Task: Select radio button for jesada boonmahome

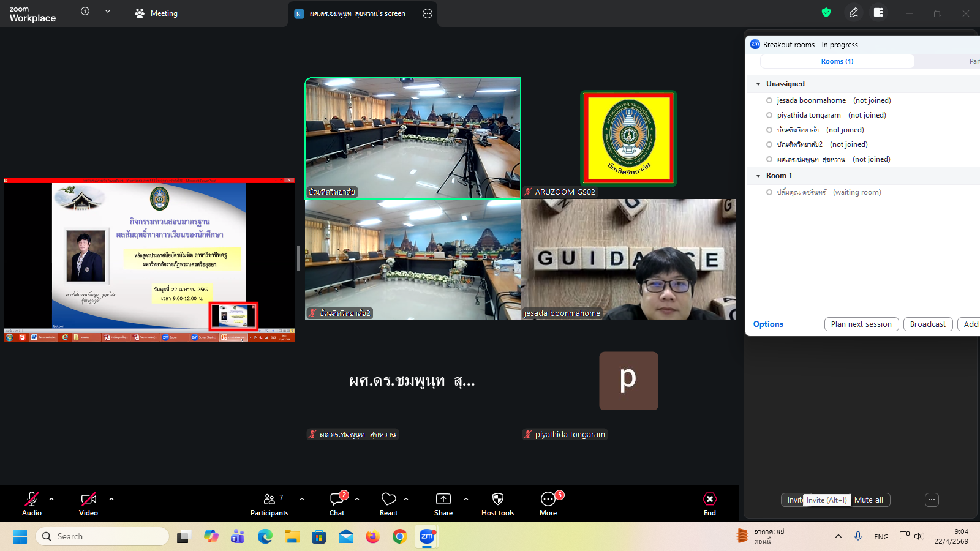Action: click(x=769, y=100)
